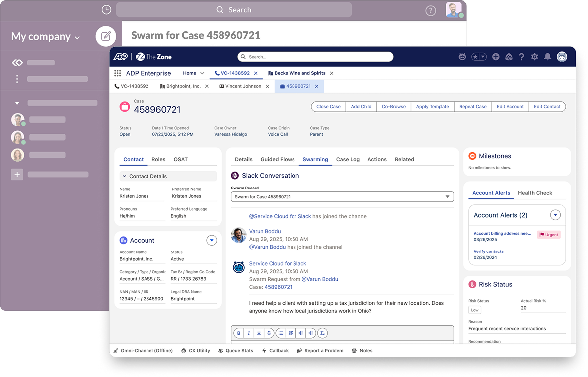Switch to the Health Check tab
Image resolution: width=588 pixels, height=377 pixels.
click(x=535, y=193)
